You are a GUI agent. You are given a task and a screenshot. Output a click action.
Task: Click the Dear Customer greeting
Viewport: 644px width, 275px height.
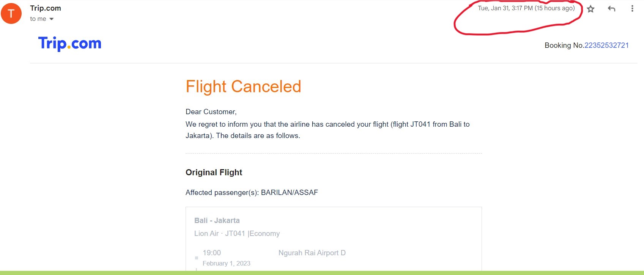click(x=211, y=112)
